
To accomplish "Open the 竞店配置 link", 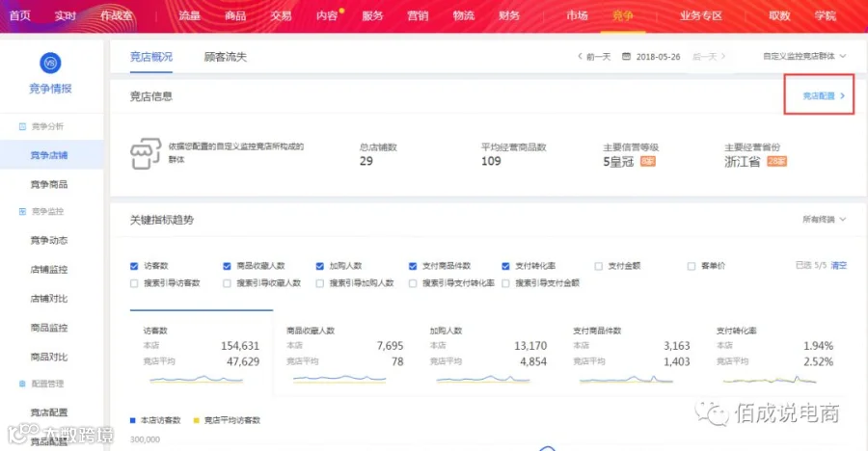I will coord(824,95).
